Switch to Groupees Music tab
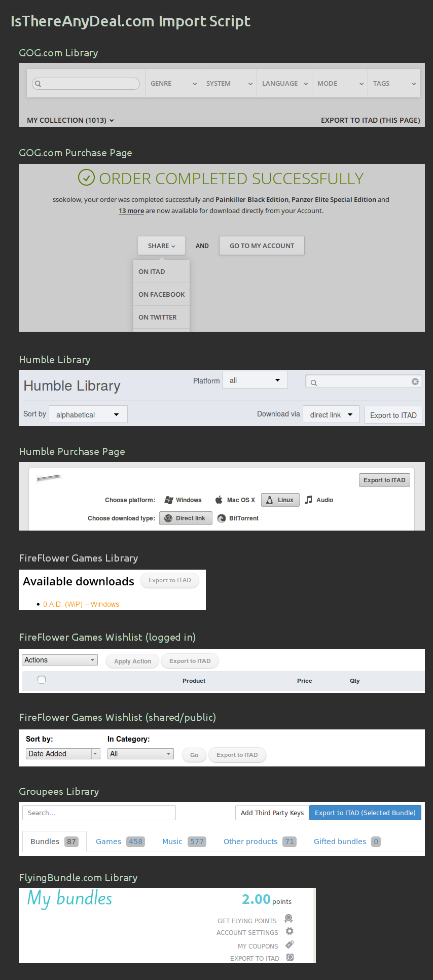Screen dimensions: 433x980 (x=184, y=842)
